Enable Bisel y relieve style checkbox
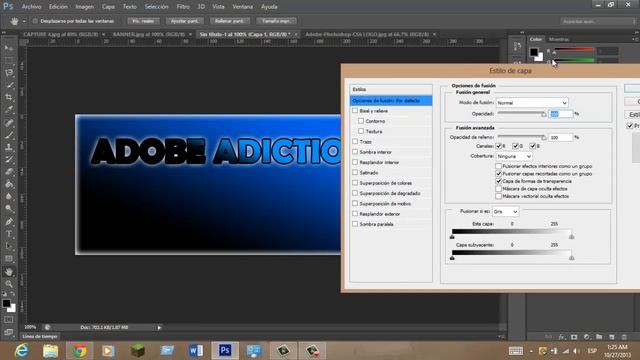The height and width of the screenshot is (360, 640). tap(355, 111)
